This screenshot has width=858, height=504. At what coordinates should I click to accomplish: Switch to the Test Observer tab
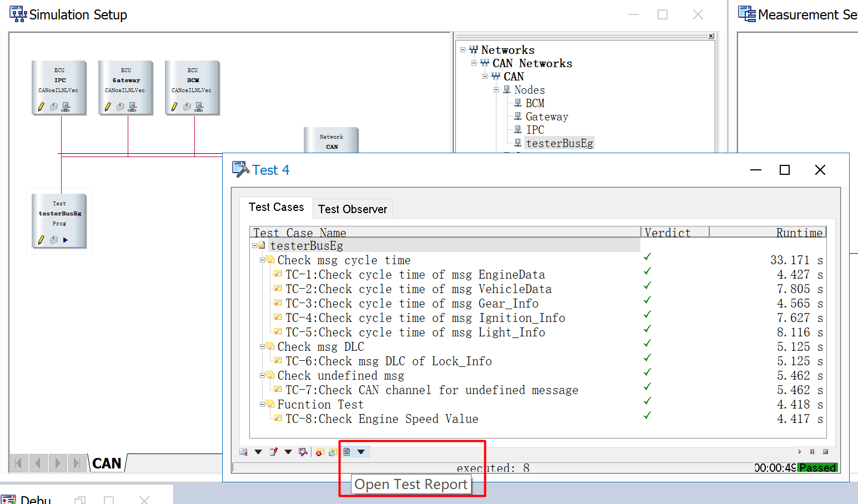[x=353, y=209]
